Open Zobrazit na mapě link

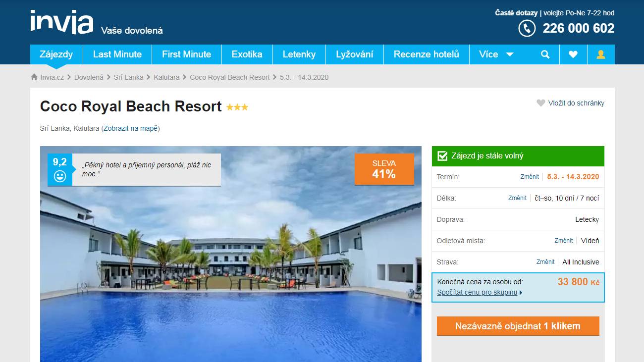pyautogui.click(x=131, y=128)
